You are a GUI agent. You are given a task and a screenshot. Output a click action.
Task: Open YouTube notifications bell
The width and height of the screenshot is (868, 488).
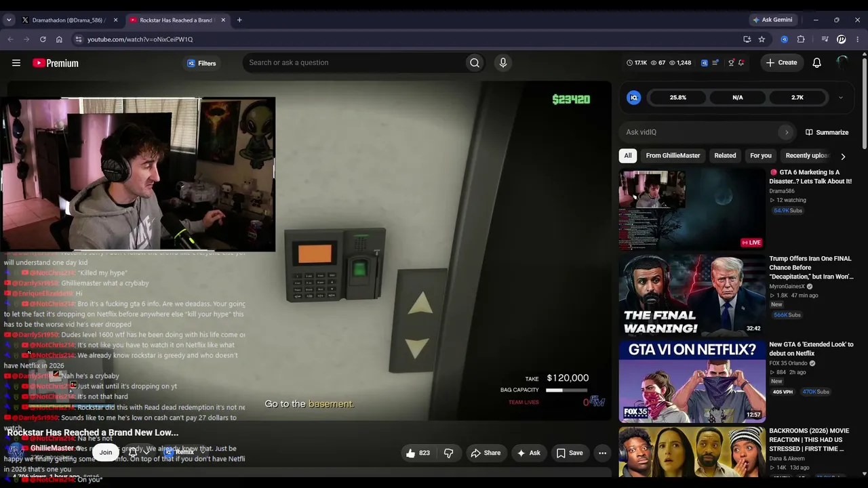point(816,63)
